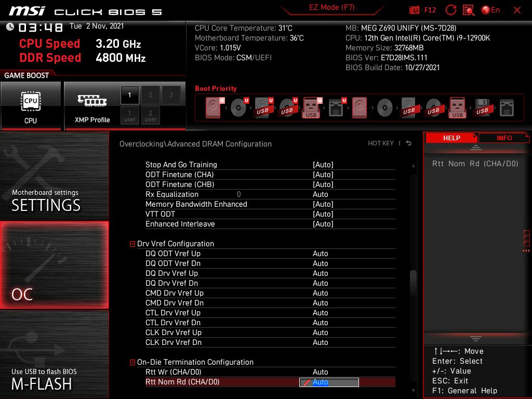Enable XMP profile 1
The image size is (532, 399).
tap(129, 95)
